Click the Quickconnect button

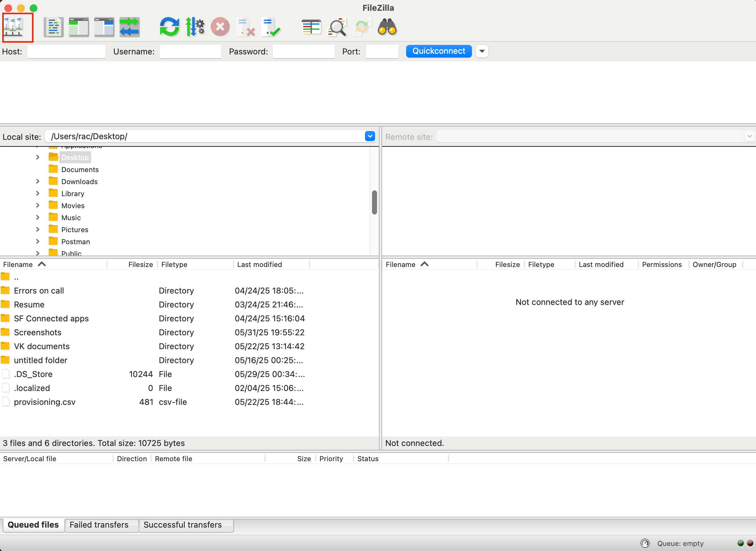438,51
